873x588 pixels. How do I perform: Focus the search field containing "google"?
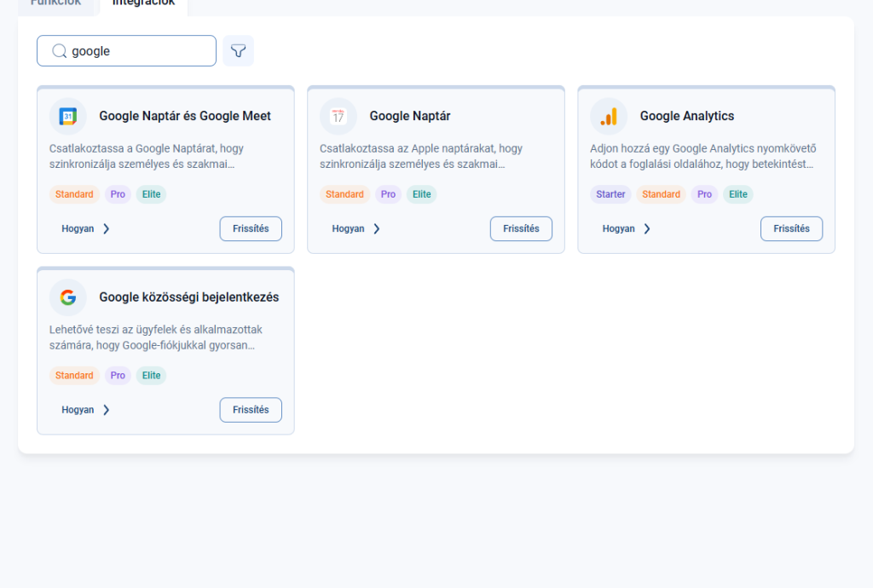coord(136,51)
